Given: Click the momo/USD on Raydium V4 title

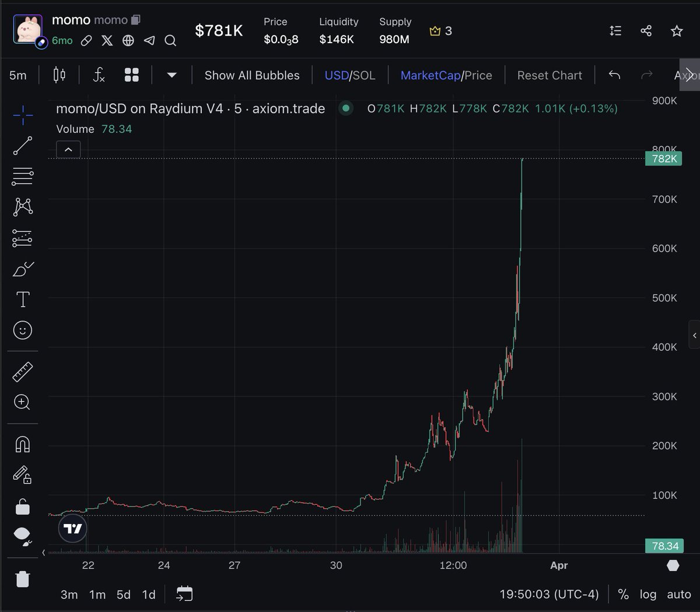Looking at the screenshot, I should [190, 108].
